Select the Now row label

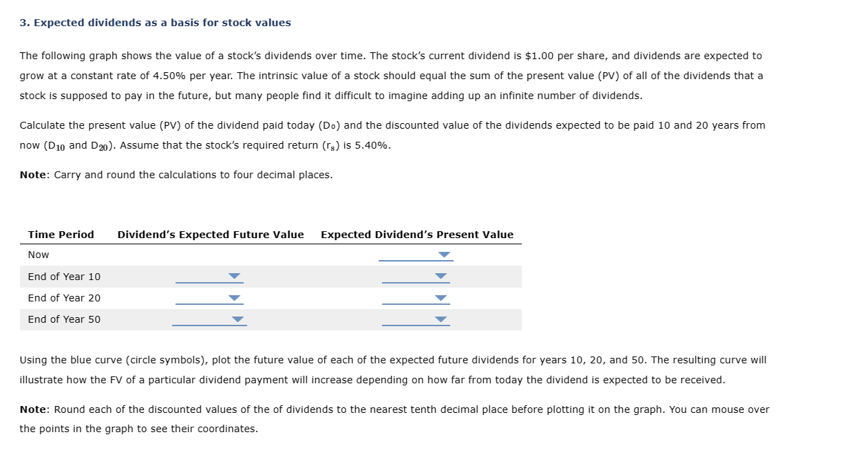38,254
